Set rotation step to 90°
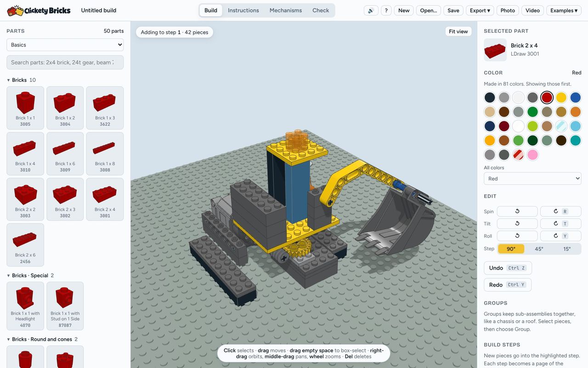 tap(511, 249)
